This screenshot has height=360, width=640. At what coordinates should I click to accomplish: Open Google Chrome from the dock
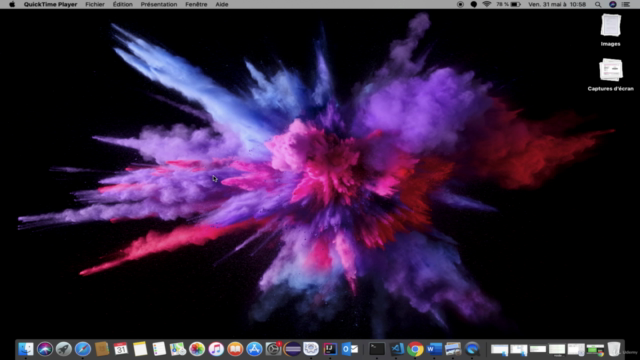coord(415,349)
